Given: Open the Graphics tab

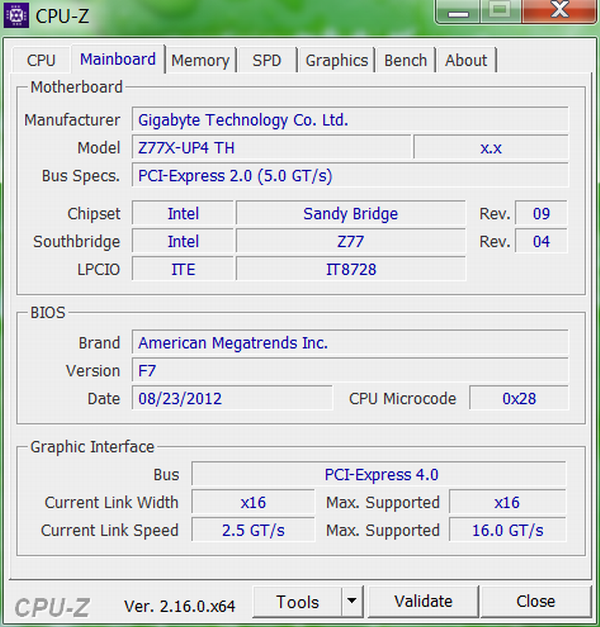Looking at the screenshot, I should click(x=336, y=60).
